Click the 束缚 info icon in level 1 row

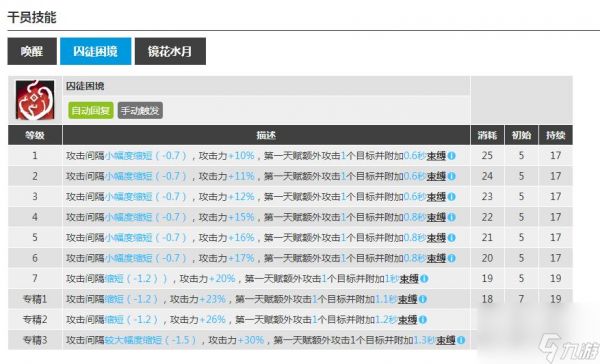pyautogui.click(x=452, y=156)
